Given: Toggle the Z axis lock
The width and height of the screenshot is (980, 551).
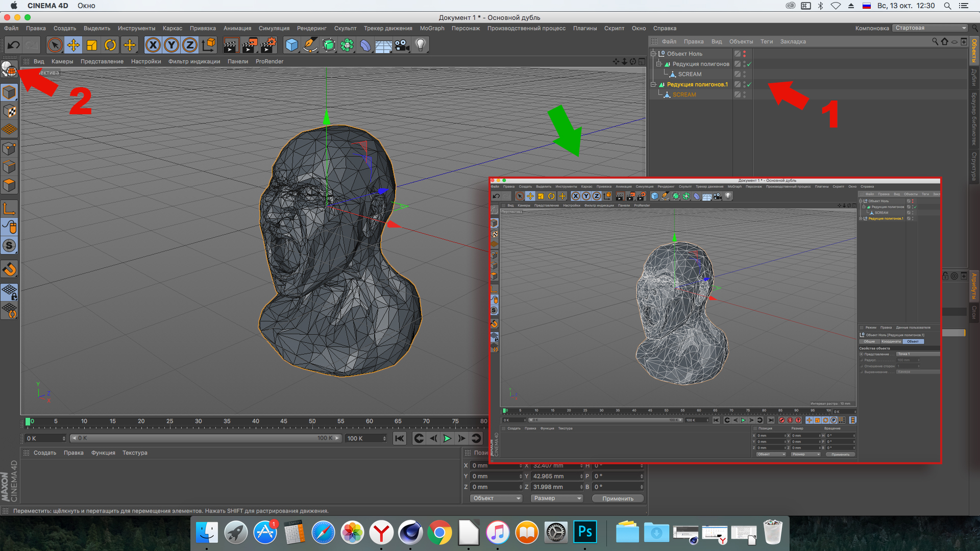Looking at the screenshot, I should pos(190,45).
